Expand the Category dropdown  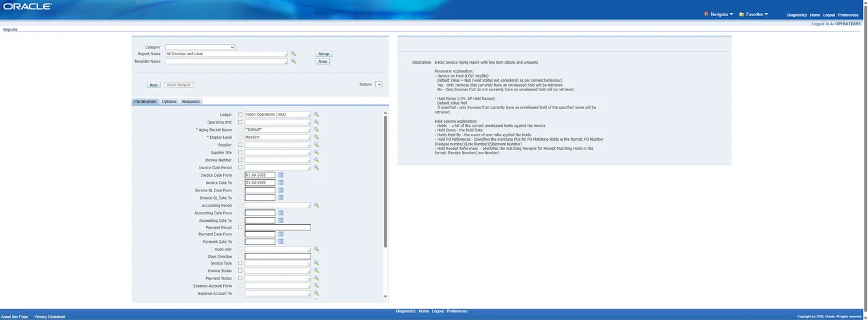(x=200, y=47)
